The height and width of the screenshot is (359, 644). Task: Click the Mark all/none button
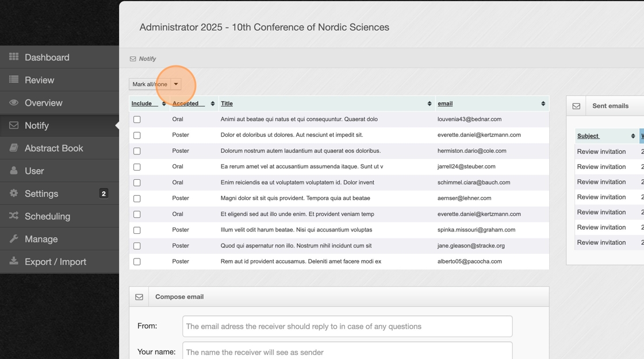point(149,84)
